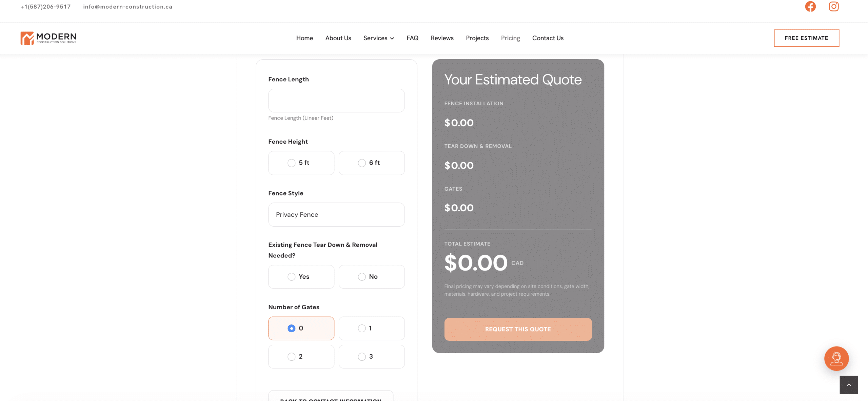Image resolution: width=868 pixels, height=401 pixels.
Task: Go to the Projects menu item
Action: click(477, 38)
